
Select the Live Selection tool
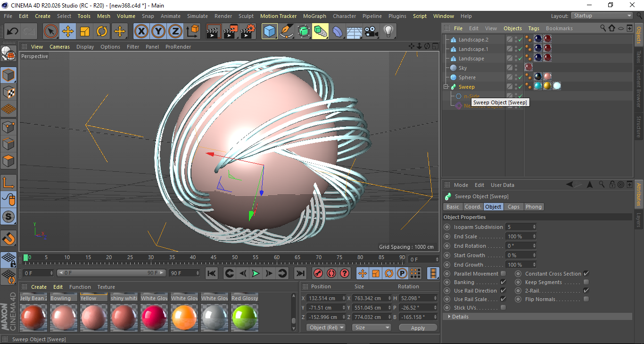[x=51, y=32]
